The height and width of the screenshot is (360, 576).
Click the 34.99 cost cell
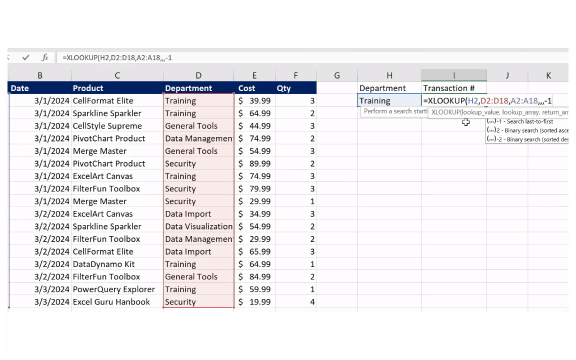tap(254, 214)
